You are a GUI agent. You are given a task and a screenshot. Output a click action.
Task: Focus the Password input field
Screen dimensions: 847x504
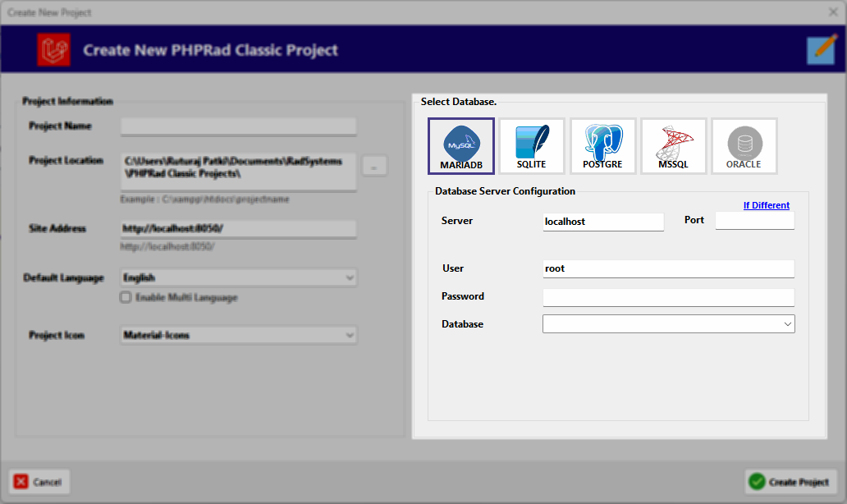(669, 297)
